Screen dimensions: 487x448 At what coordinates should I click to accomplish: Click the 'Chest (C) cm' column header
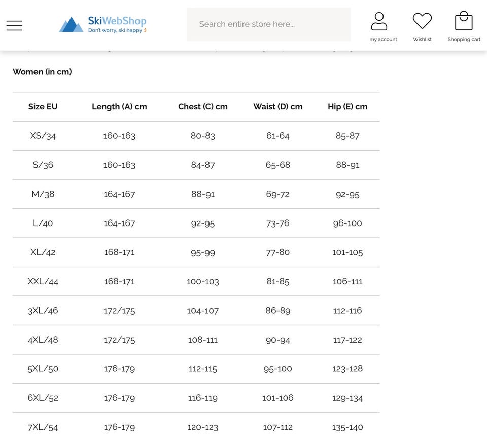203,107
